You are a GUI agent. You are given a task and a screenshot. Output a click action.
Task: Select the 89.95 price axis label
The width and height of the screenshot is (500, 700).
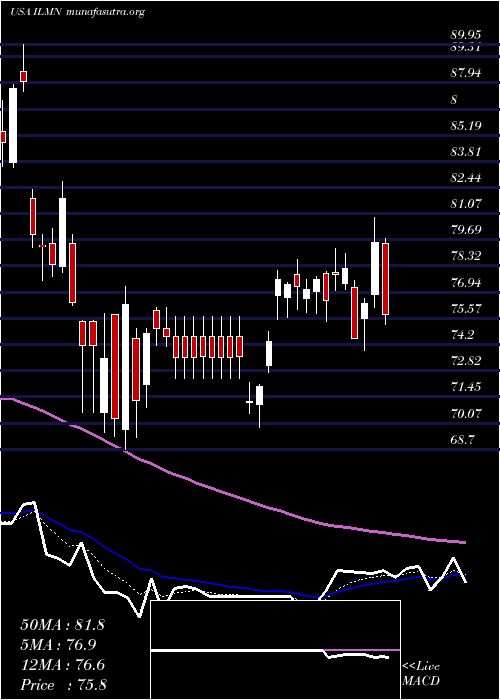coord(467,36)
